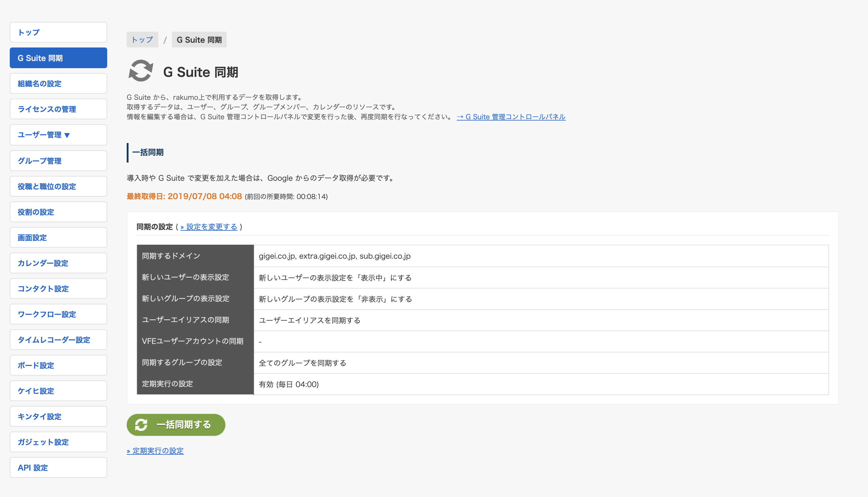The image size is (868, 497).
Task: Open コンタクト設定 in the sidebar
Action: tap(58, 289)
